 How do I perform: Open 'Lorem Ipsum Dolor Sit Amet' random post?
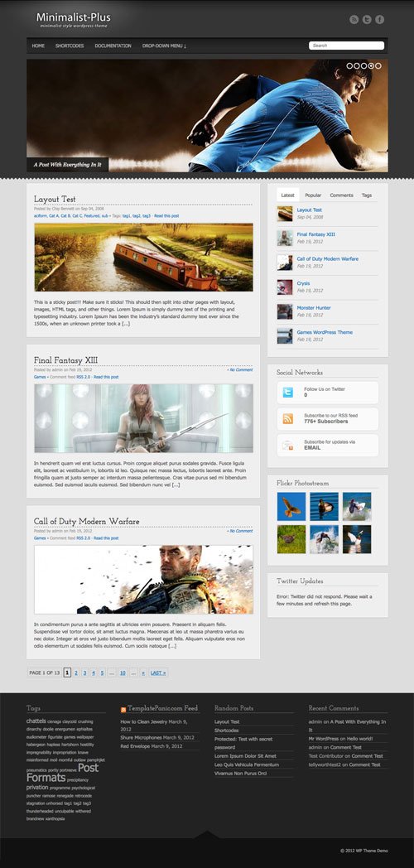[x=245, y=755]
